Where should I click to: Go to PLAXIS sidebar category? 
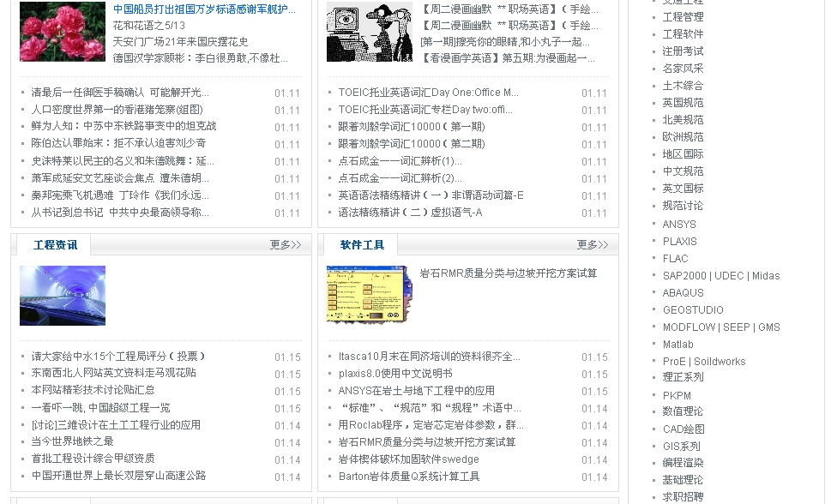click(679, 241)
